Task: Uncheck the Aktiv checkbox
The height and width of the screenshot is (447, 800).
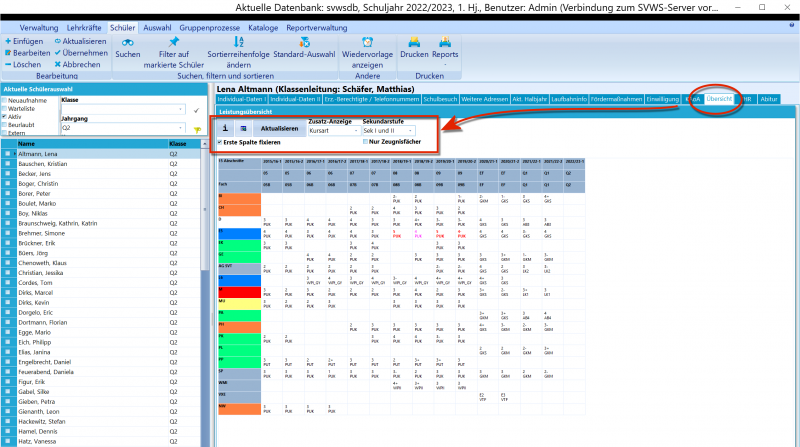Action: pyautogui.click(x=5, y=117)
